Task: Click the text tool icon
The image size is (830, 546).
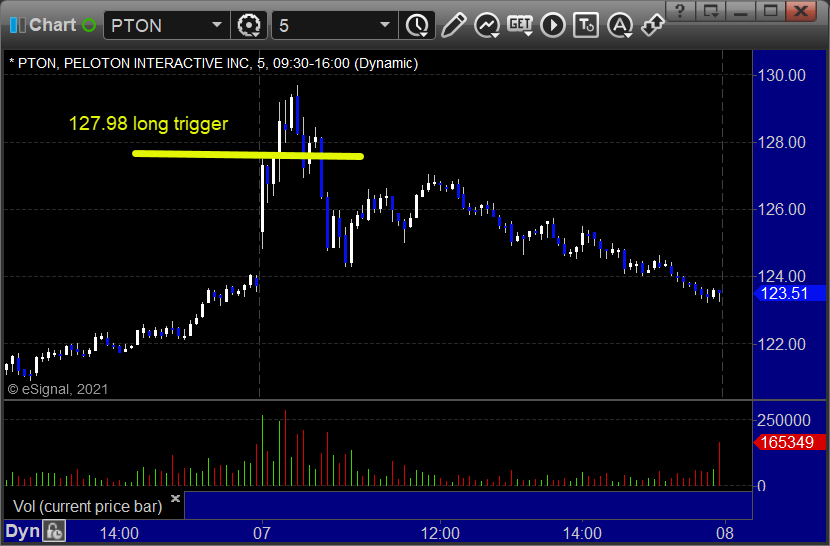Action: pos(586,25)
